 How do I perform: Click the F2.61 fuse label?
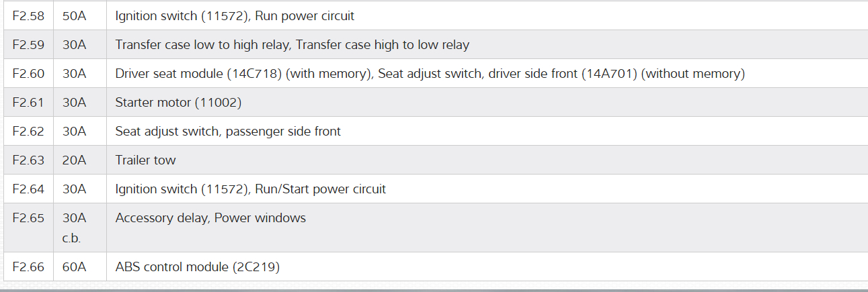click(x=28, y=103)
